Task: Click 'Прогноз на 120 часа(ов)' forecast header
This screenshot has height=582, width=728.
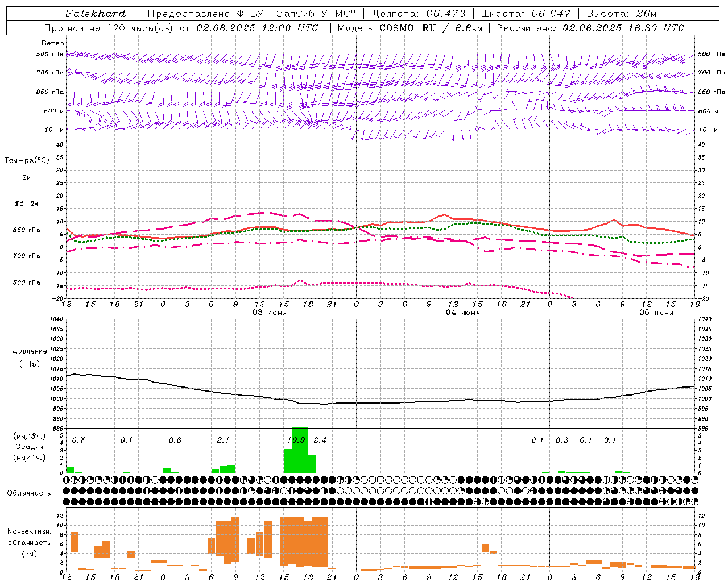Action: (x=109, y=28)
